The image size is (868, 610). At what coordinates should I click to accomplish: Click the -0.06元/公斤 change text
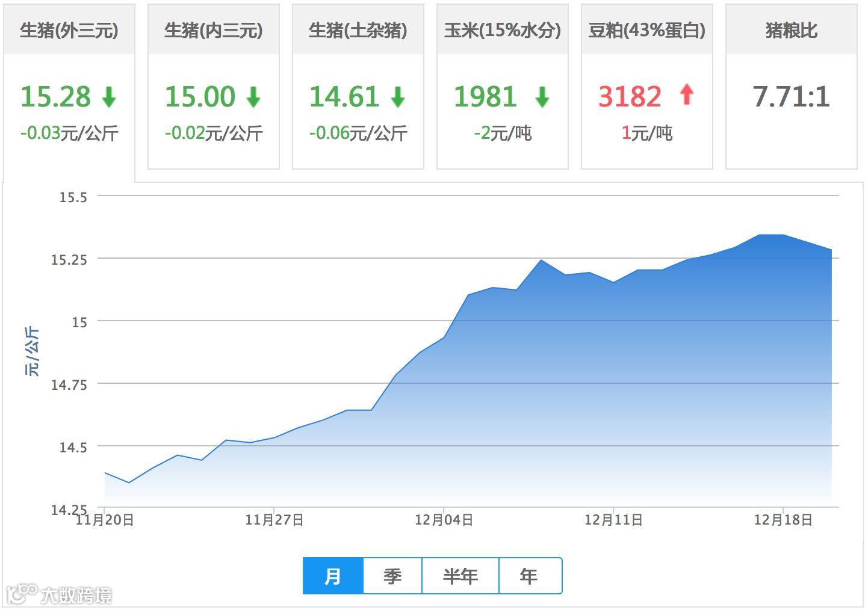(358, 133)
